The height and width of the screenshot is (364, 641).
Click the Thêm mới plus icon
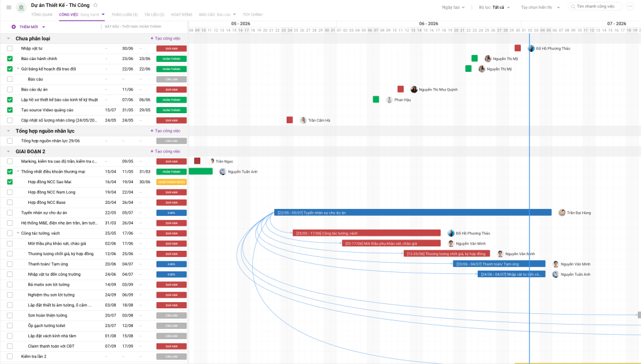coord(14,27)
